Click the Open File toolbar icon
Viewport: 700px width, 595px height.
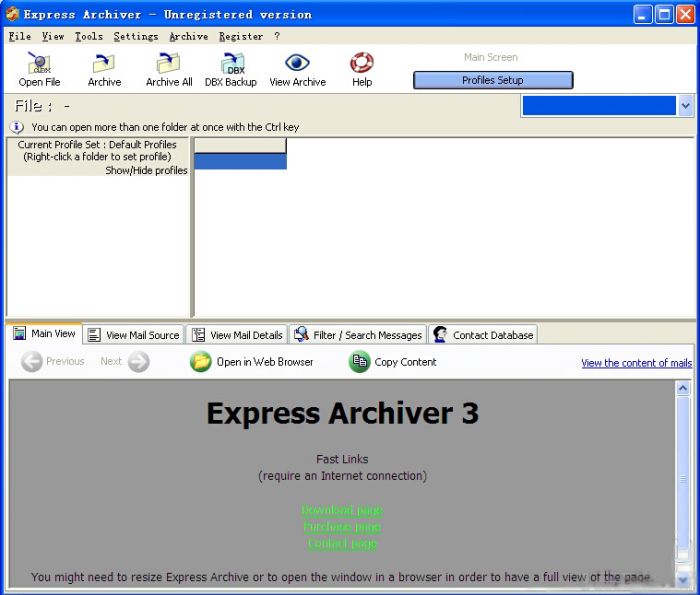click(x=39, y=63)
